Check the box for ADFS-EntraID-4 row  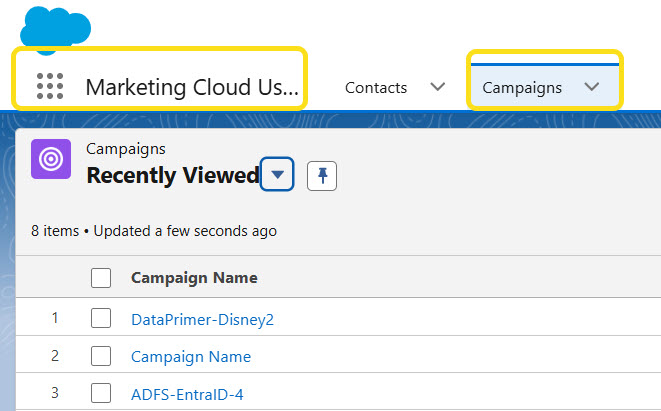[x=101, y=393]
